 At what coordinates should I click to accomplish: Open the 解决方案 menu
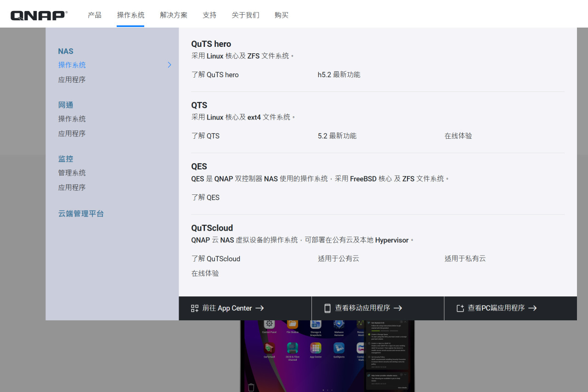point(174,15)
